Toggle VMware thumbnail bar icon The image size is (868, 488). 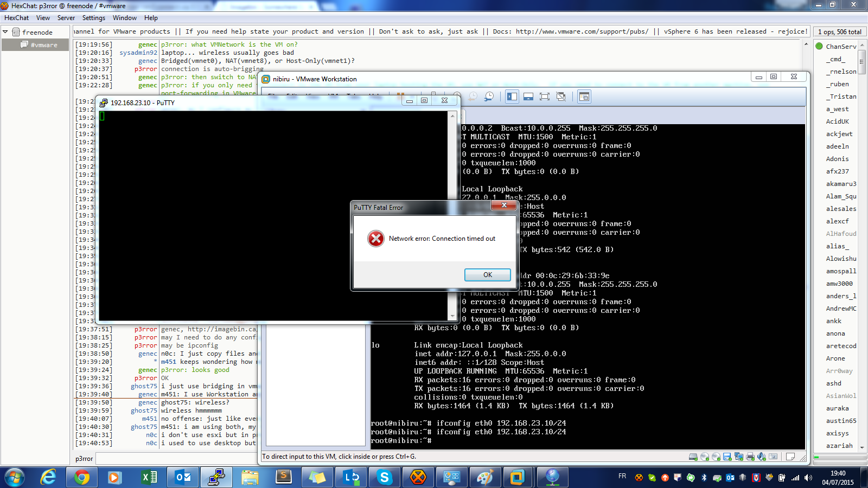pyautogui.click(x=528, y=97)
